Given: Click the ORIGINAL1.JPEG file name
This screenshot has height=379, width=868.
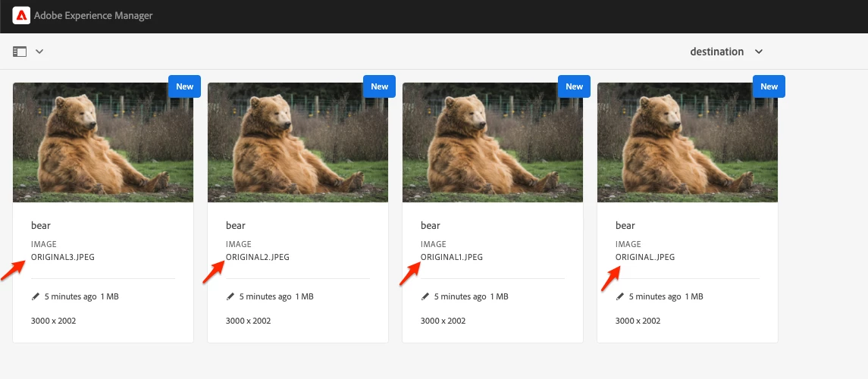Looking at the screenshot, I should tap(453, 257).
